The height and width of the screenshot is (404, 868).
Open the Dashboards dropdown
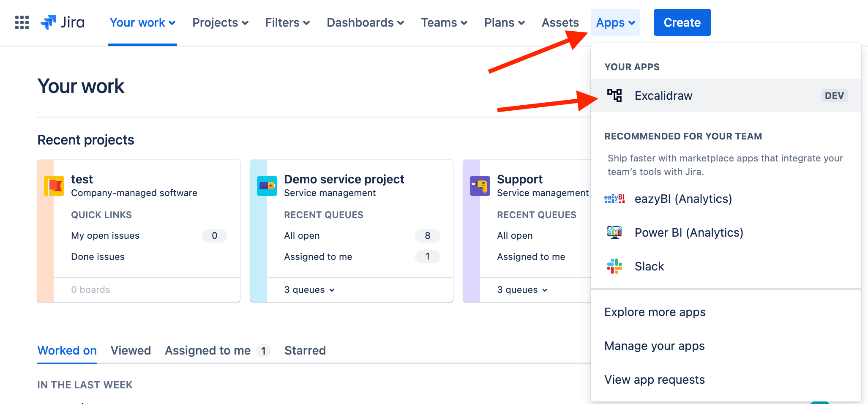365,22
